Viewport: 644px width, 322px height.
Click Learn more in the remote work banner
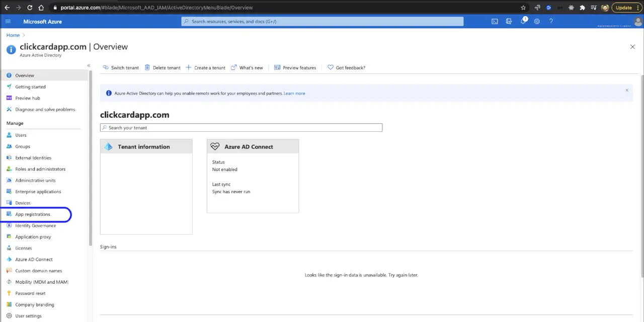(x=294, y=93)
